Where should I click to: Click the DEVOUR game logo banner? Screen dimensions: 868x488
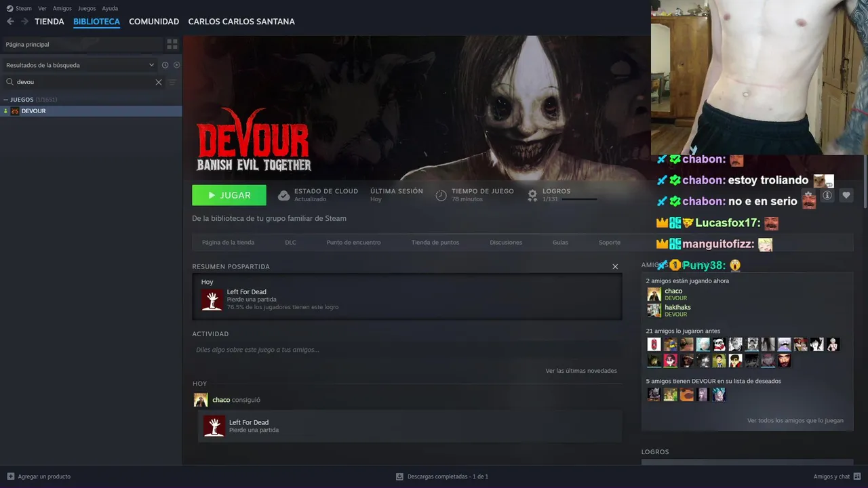[254, 140]
